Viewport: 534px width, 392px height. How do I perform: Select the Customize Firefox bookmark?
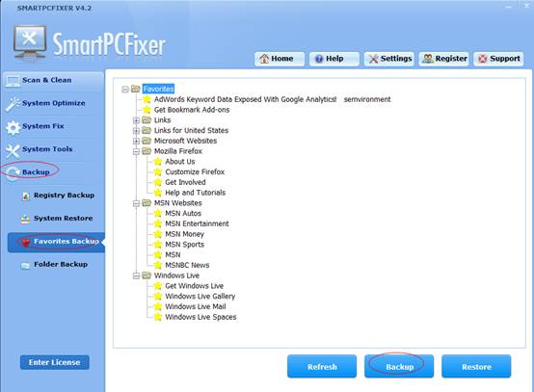coord(195,172)
